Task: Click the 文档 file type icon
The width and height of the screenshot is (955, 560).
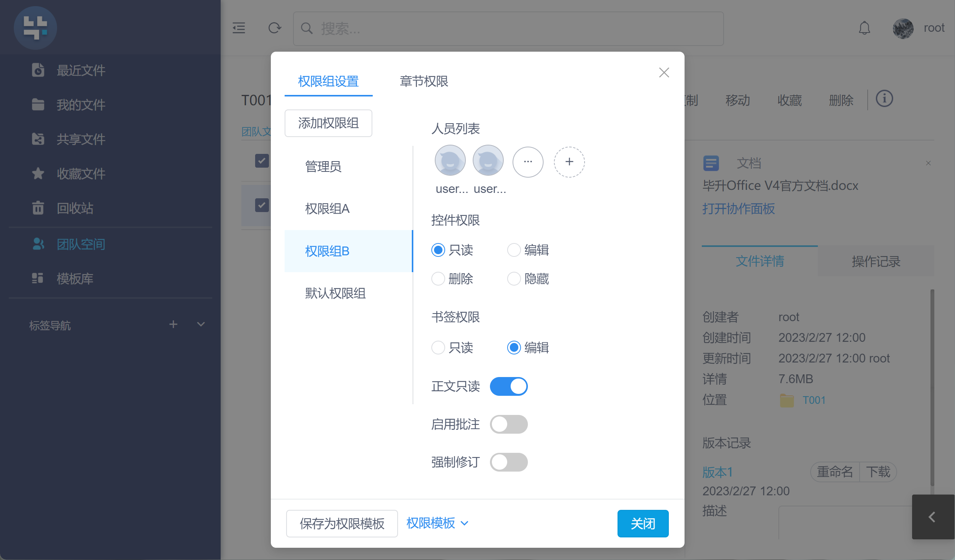Action: [x=711, y=163]
